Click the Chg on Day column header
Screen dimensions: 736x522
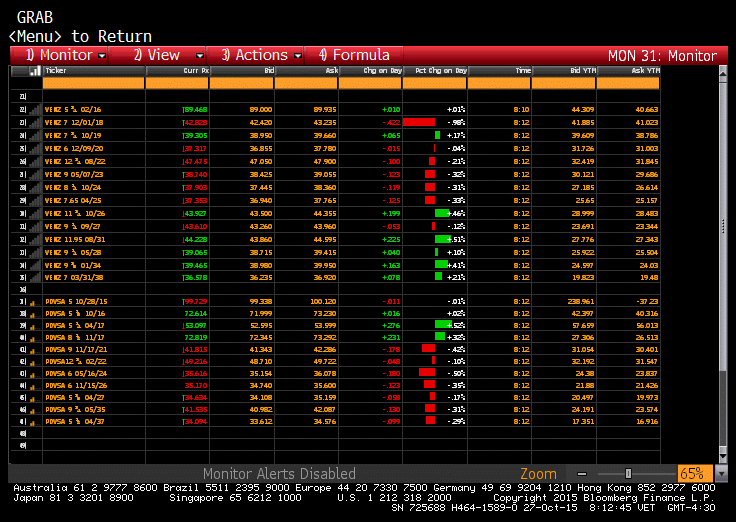point(371,71)
